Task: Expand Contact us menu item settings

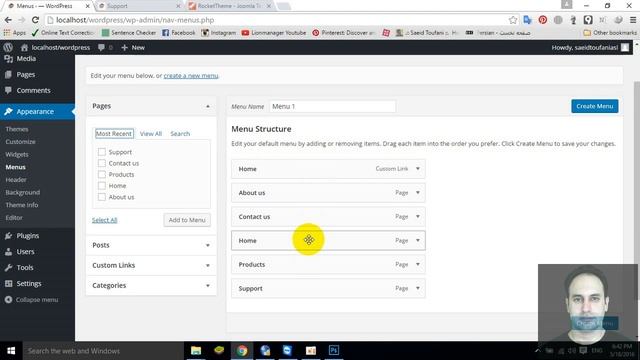Action: click(418, 216)
